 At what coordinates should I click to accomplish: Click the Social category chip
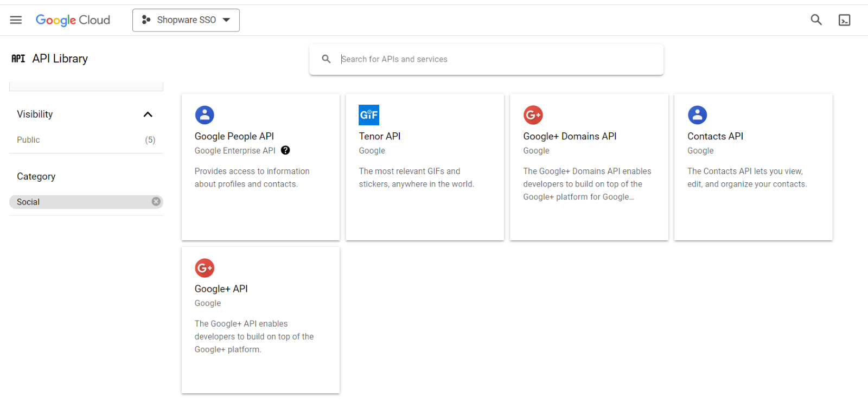(86, 202)
